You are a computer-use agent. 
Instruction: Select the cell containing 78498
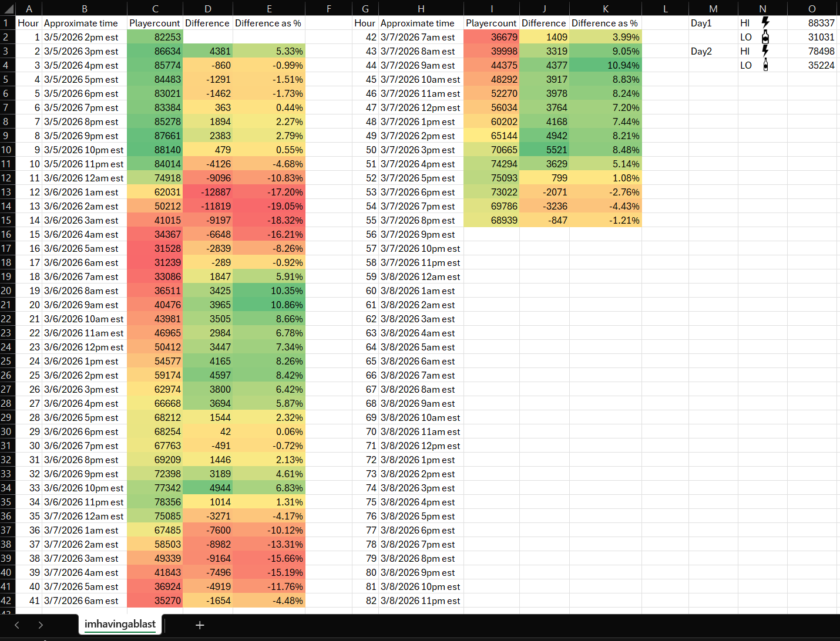(x=812, y=51)
